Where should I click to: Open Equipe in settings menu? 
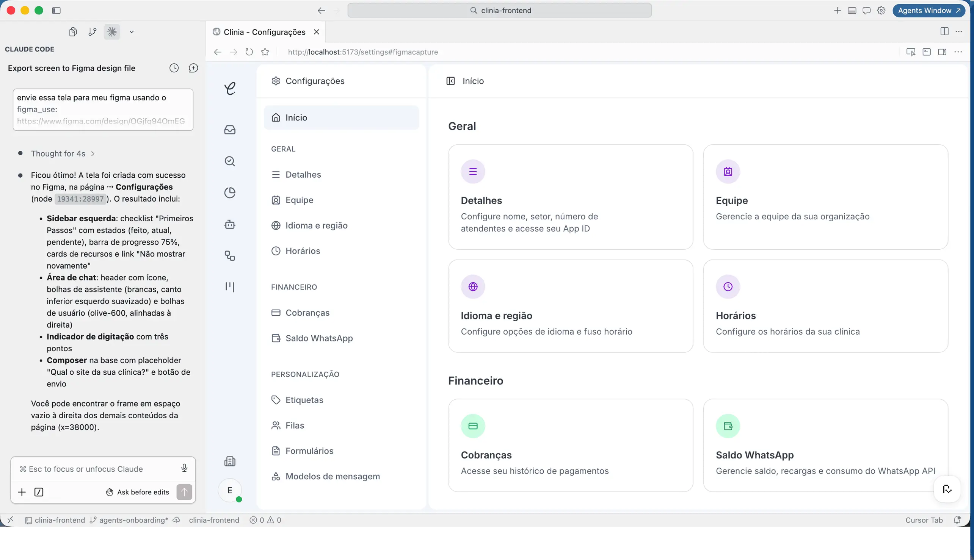pos(341,200)
